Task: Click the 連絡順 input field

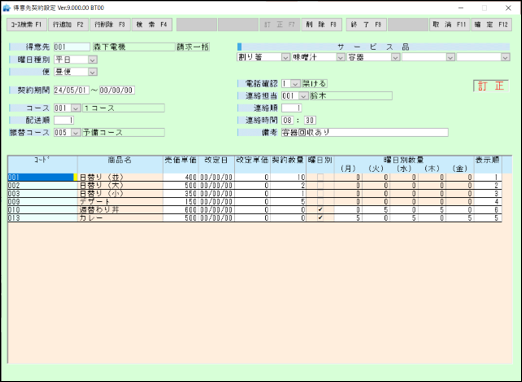Action: coord(291,108)
